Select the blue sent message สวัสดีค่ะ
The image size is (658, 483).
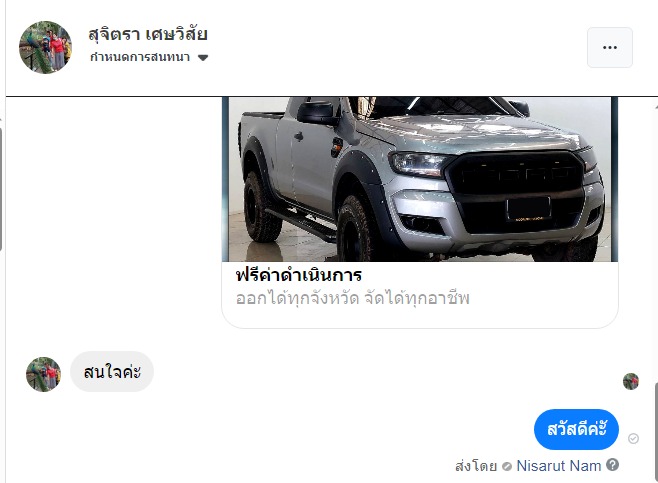coord(576,429)
